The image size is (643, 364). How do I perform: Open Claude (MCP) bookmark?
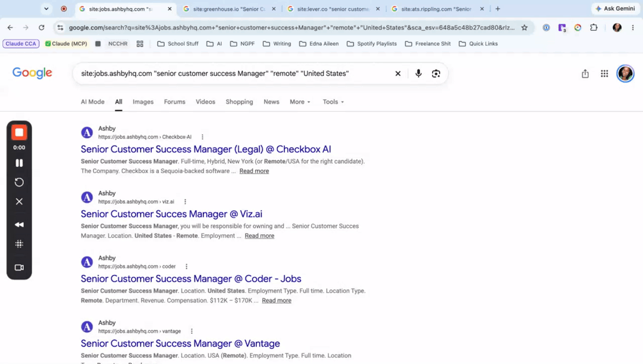[66, 43]
